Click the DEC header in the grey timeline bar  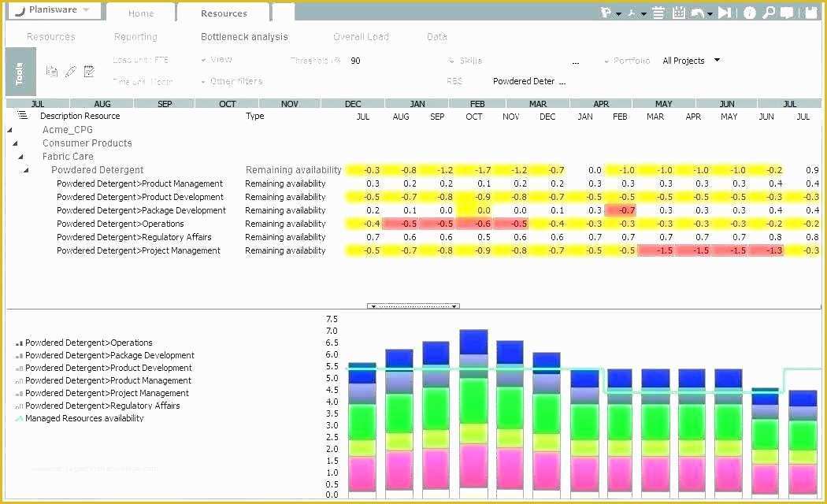coord(353,104)
